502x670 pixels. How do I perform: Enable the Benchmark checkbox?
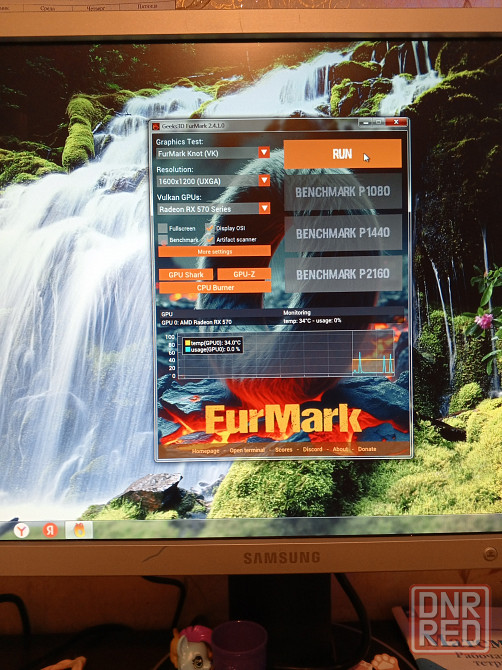tap(163, 240)
